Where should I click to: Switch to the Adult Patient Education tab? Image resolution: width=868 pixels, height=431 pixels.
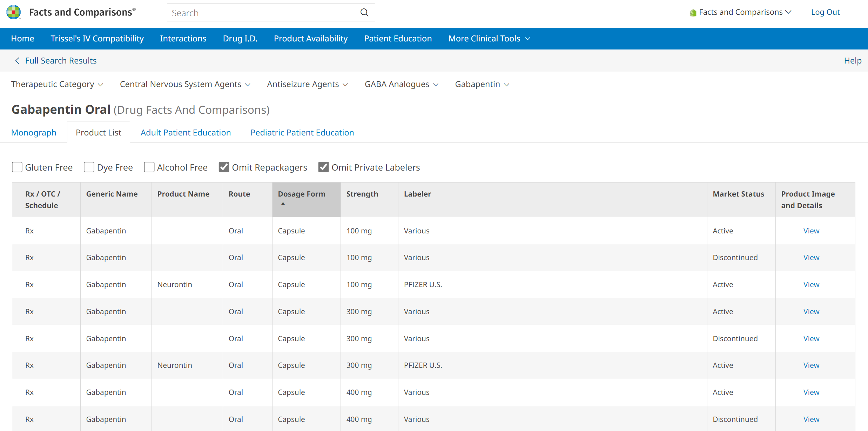[186, 132]
